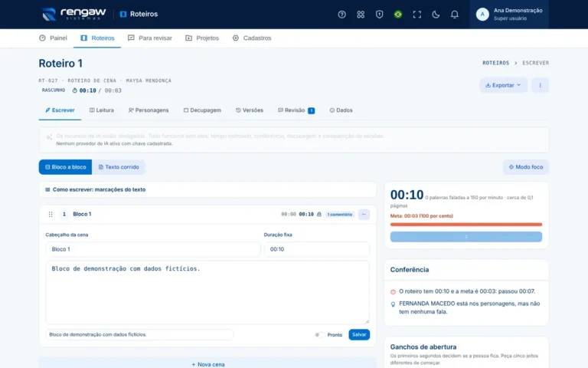The width and height of the screenshot is (588, 368).
Task: Open the Dados tab
Action: [341, 110]
